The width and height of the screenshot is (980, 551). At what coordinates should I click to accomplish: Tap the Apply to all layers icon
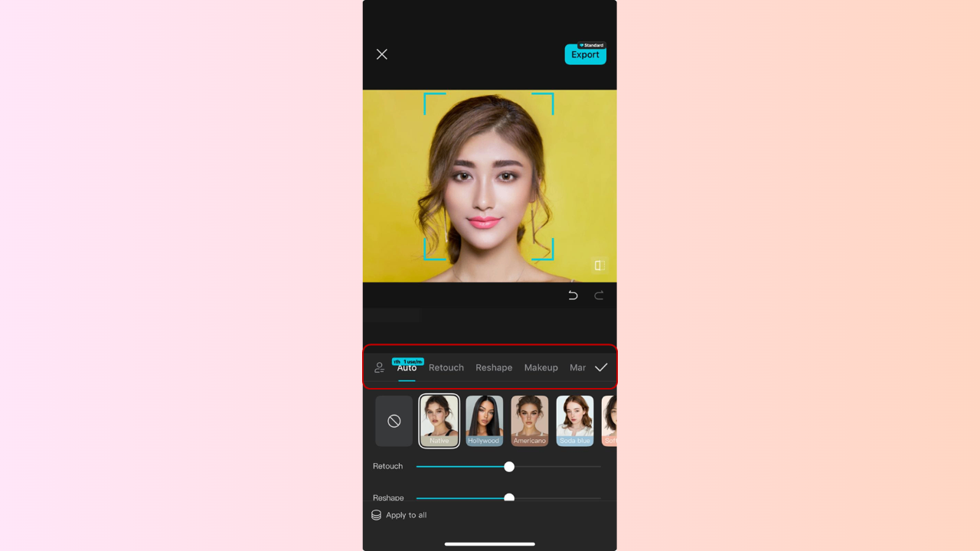coord(376,515)
